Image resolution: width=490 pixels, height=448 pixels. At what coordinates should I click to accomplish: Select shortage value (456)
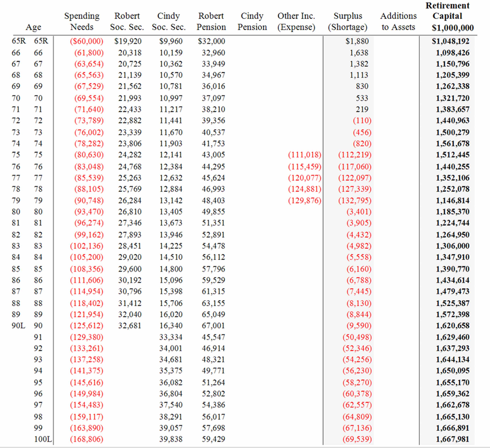coord(362,132)
